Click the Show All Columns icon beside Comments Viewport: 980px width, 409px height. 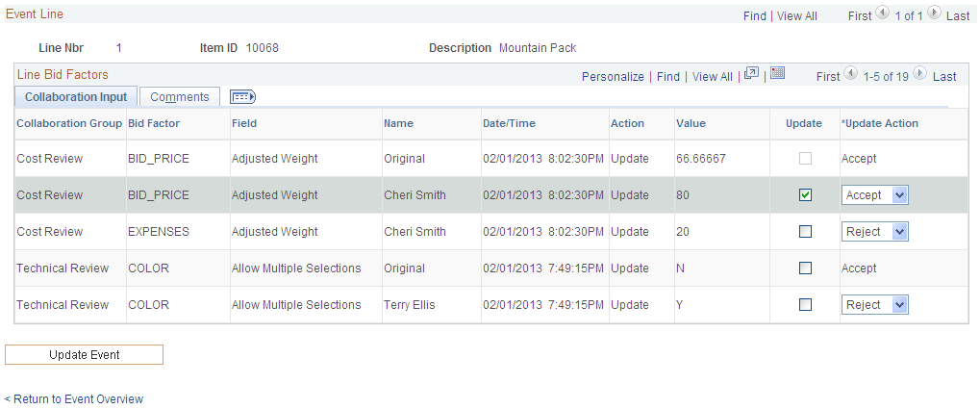[x=243, y=97]
